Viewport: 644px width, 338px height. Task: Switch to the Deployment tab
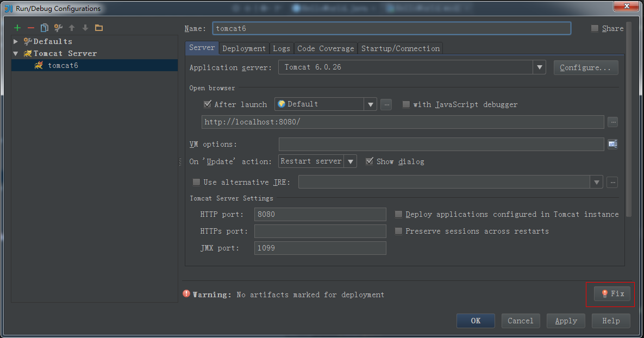[244, 48]
